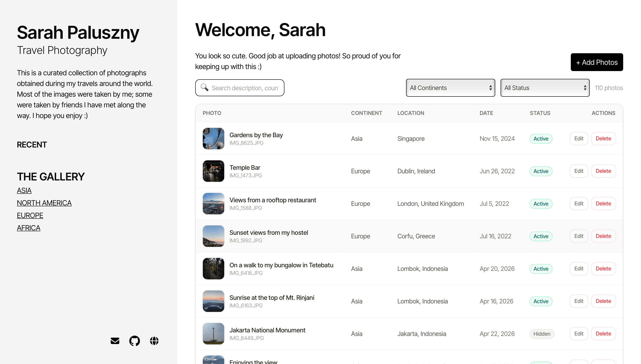Click the THE GALLERY sidebar heading
The image size is (641, 364).
click(x=51, y=177)
